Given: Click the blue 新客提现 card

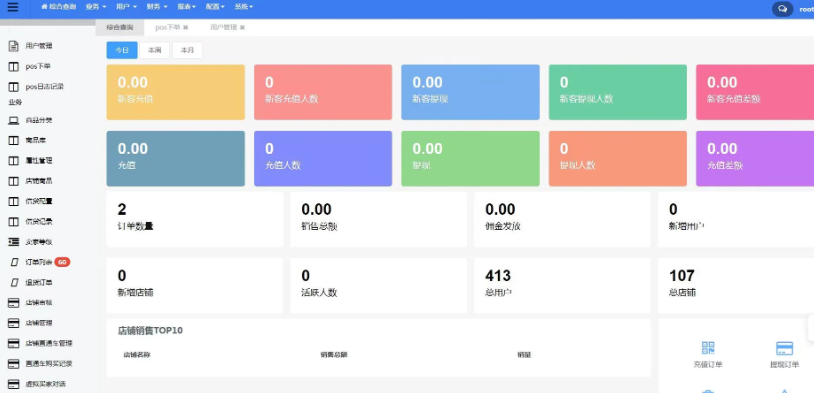Looking at the screenshot, I should (470, 92).
